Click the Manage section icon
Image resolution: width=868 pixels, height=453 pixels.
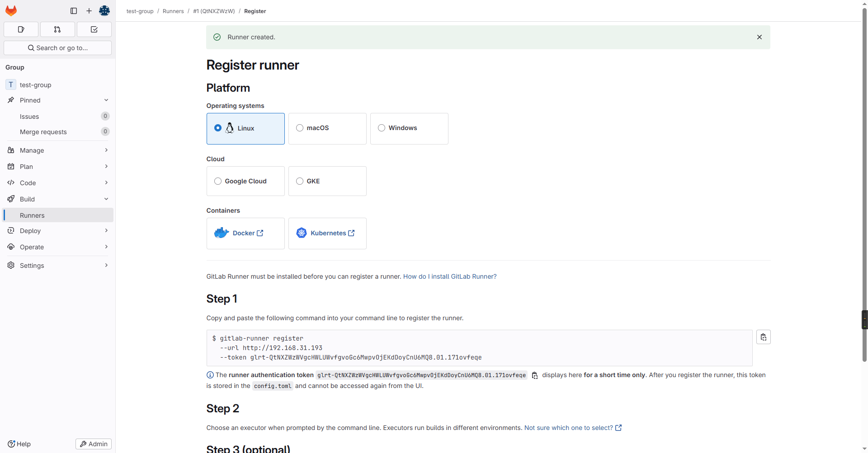(x=11, y=150)
